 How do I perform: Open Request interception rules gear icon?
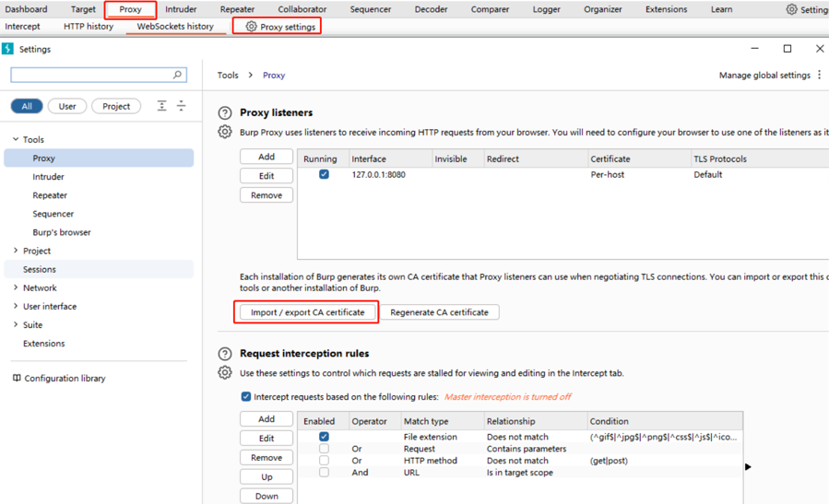[x=225, y=372]
